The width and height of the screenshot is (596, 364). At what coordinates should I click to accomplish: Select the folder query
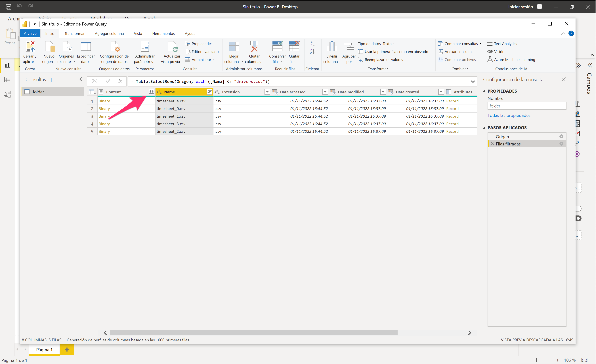[x=53, y=92]
